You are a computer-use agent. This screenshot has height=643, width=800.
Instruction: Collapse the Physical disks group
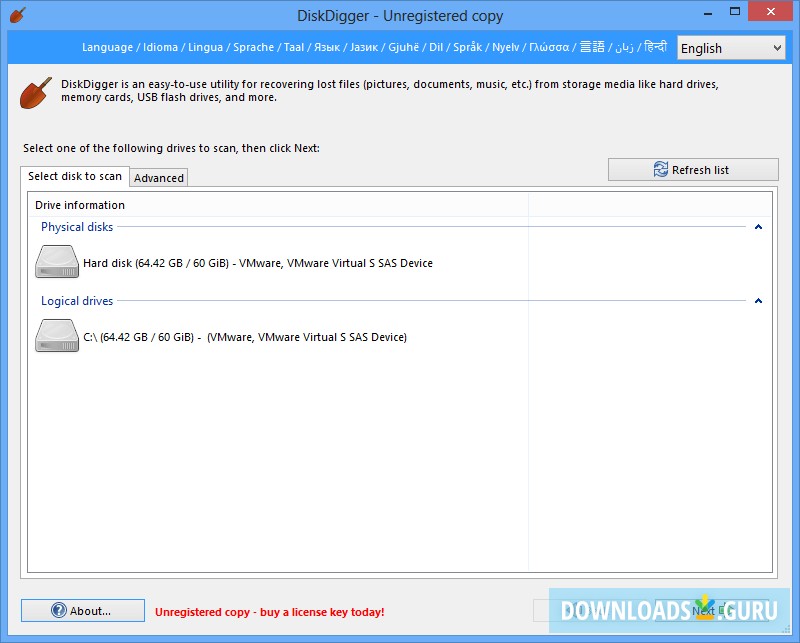click(758, 227)
